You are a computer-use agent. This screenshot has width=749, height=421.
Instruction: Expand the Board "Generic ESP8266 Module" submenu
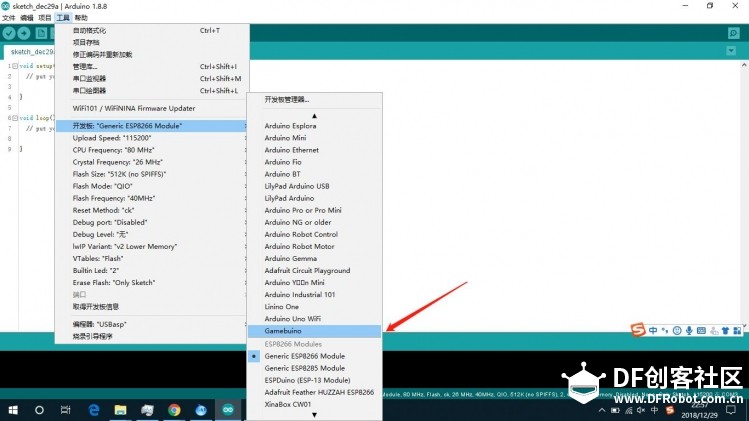pyautogui.click(x=151, y=126)
